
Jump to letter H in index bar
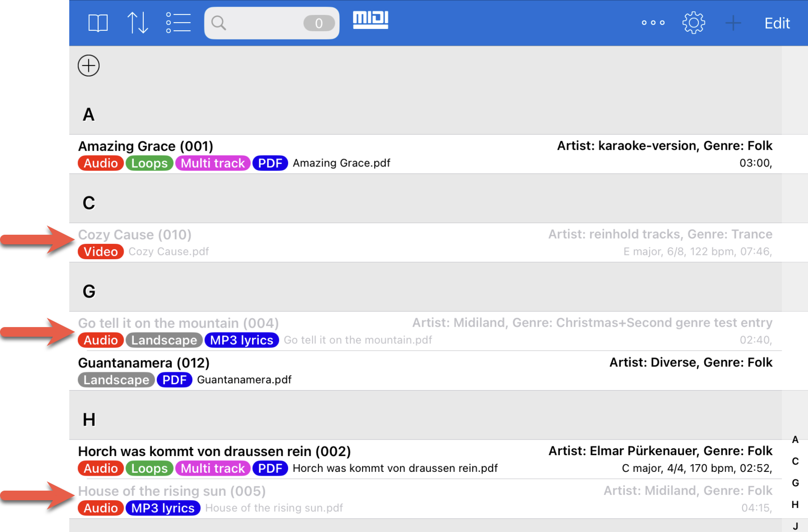tap(795, 505)
